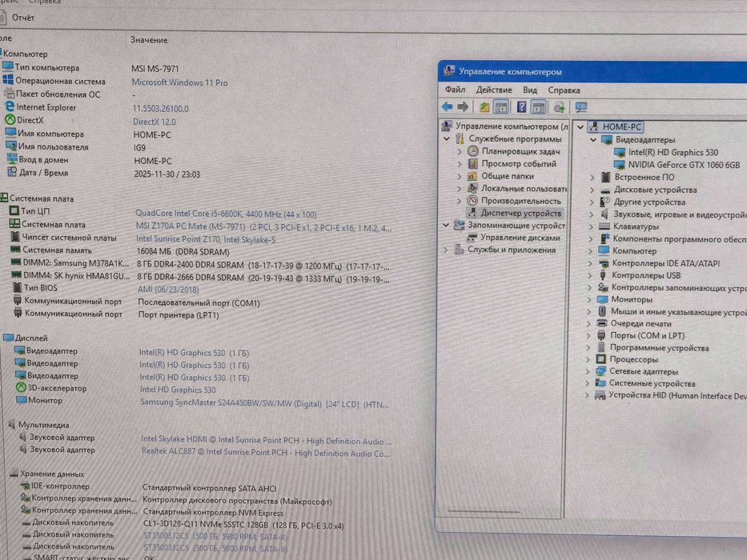This screenshot has height=560, width=747.
Task: Click the Производительность icon
Action: (x=472, y=201)
